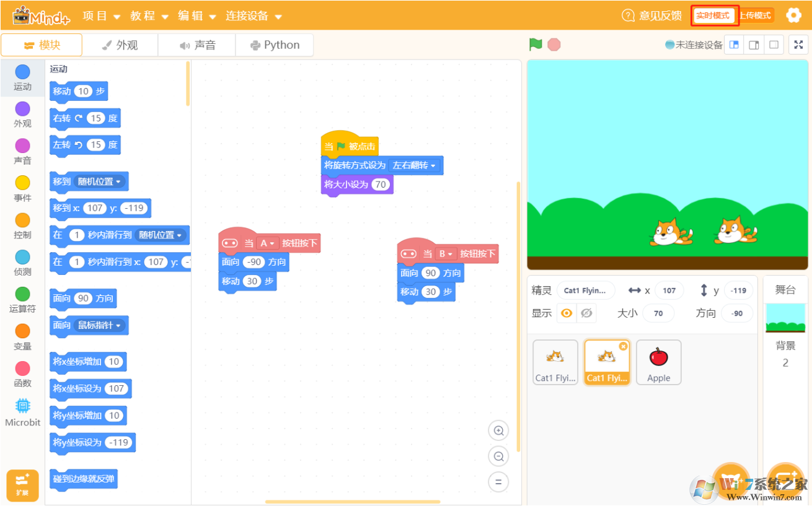Open 意见反馈 feedback
812x506 pixels.
(x=651, y=15)
